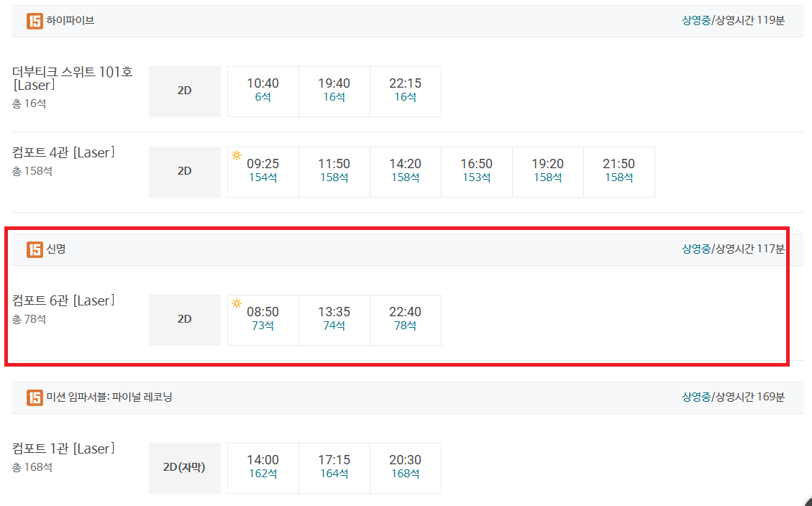Select the 19:40 showing in 스위트 101호
The image size is (812, 506).
[334, 91]
